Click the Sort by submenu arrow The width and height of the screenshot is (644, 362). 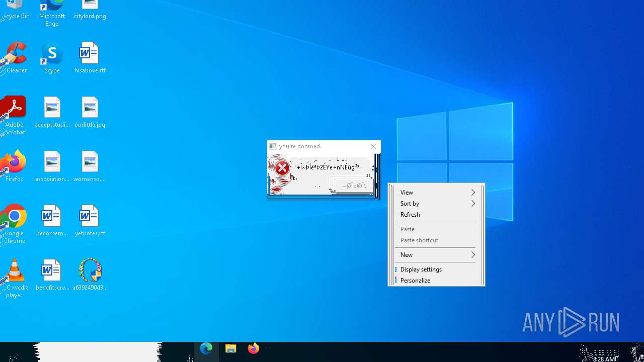pyautogui.click(x=473, y=203)
